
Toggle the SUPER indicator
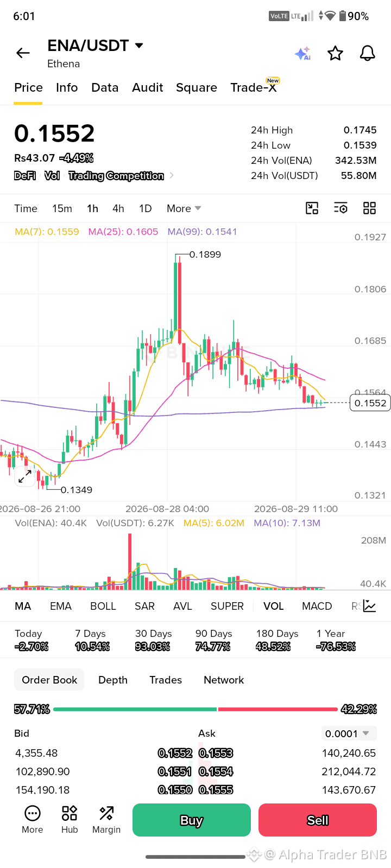point(227,606)
